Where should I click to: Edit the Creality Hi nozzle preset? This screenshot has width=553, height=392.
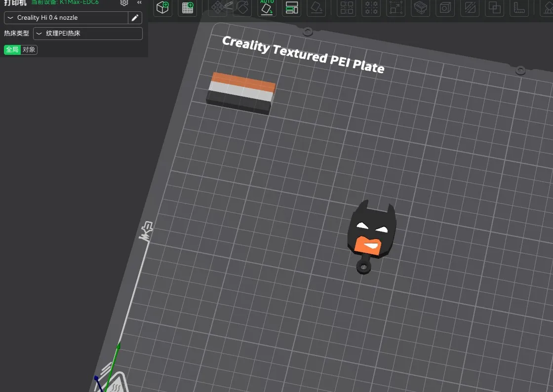[x=135, y=18]
